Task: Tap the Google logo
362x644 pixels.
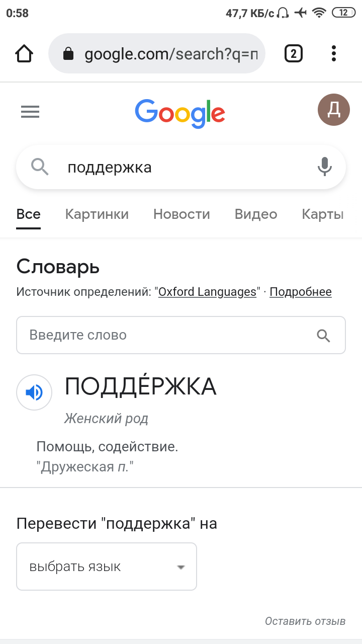Action: tap(180, 113)
